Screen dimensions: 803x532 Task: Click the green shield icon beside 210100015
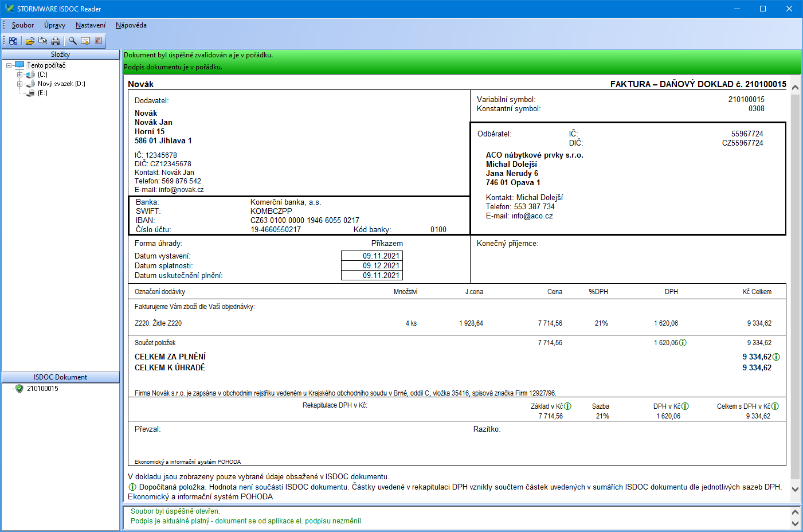[19, 389]
